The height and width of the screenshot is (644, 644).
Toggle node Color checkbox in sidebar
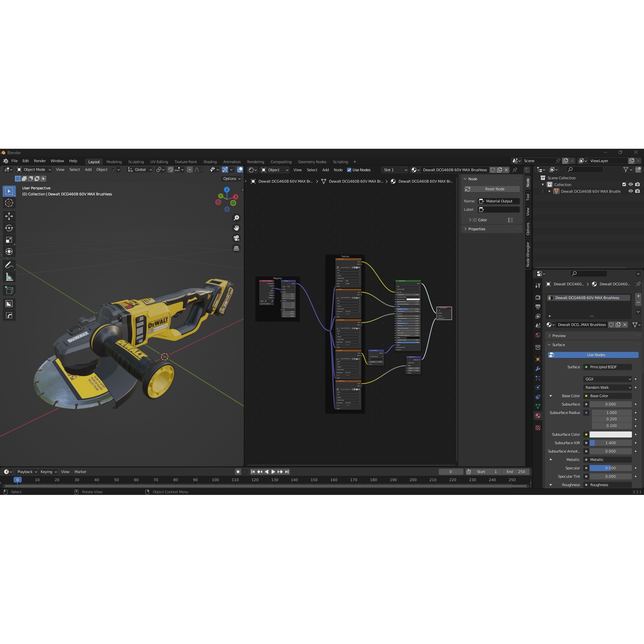pos(475,220)
